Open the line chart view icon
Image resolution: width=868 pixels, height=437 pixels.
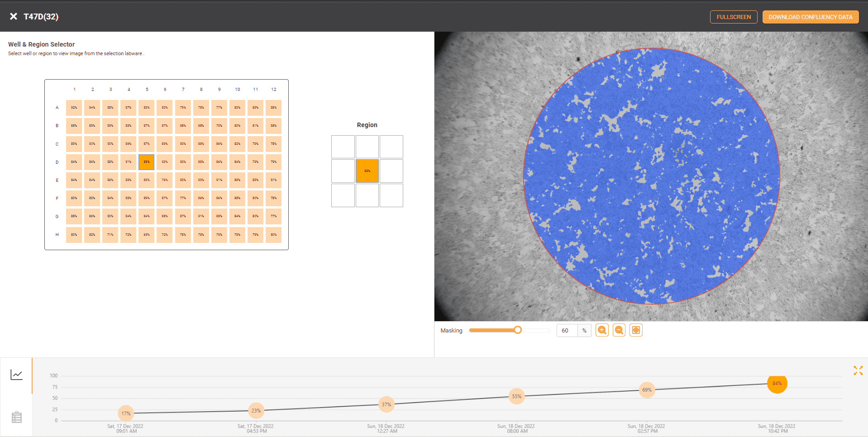(x=17, y=375)
